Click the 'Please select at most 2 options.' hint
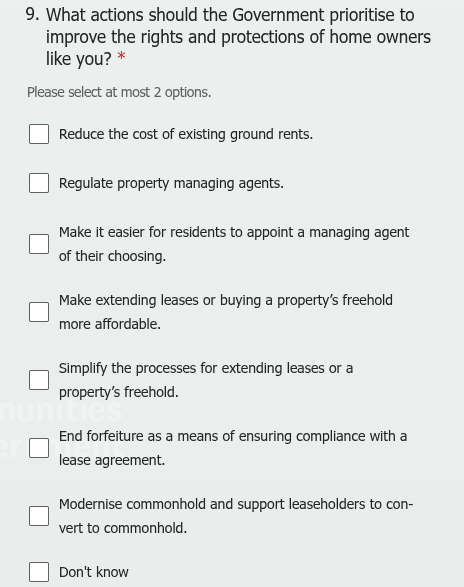The width and height of the screenshot is (464, 587). click(119, 92)
